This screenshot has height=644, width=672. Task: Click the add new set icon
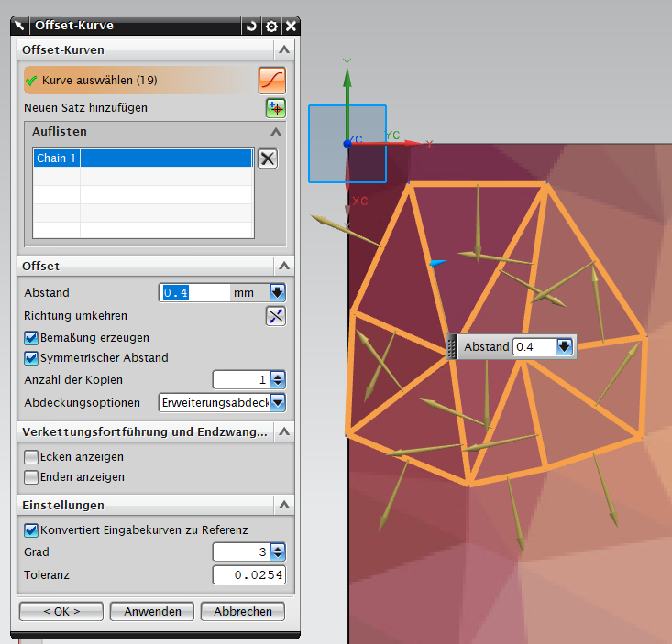(x=276, y=108)
